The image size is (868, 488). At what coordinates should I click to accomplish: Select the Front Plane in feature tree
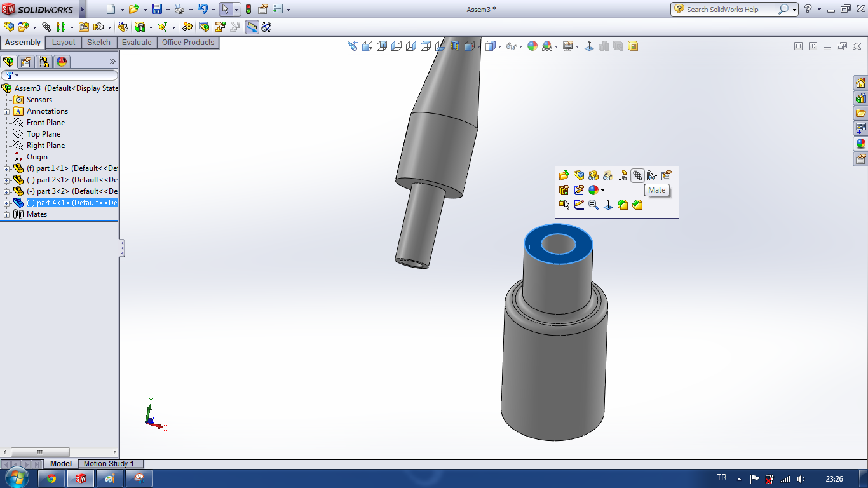point(46,123)
